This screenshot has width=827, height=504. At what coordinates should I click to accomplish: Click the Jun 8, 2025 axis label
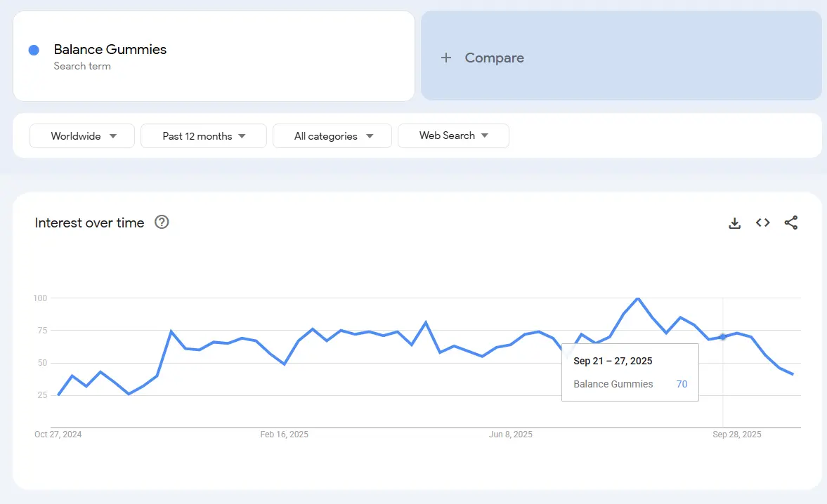(x=511, y=434)
